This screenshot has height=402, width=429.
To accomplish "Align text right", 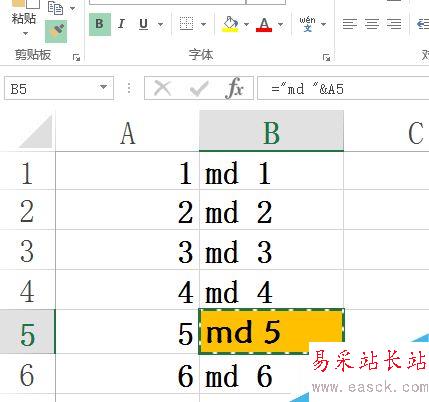I will point(394,24).
